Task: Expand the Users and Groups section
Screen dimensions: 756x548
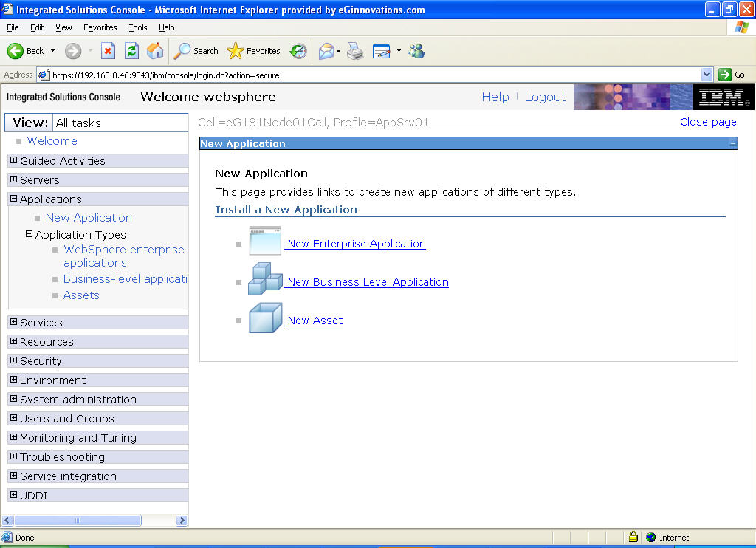Action: point(14,418)
